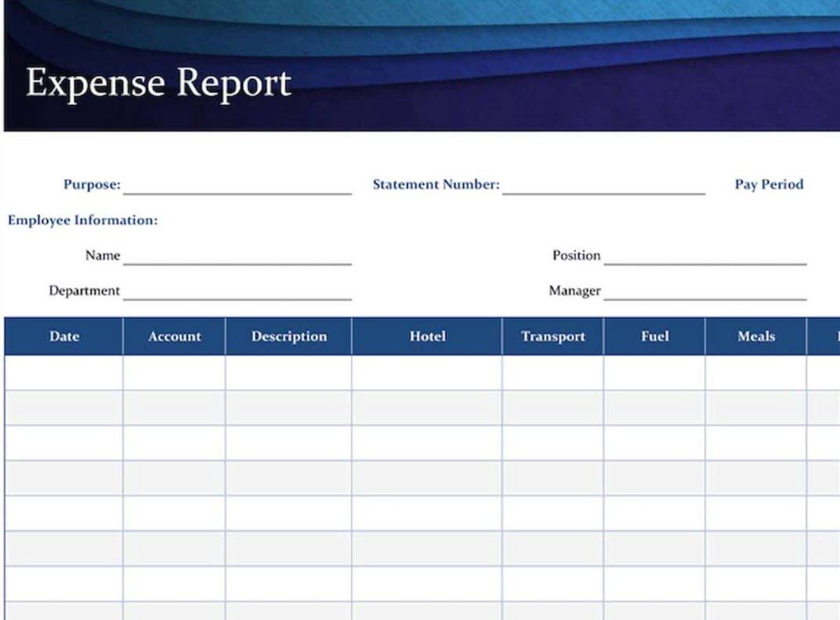
Task: Select the Fuel column header
Action: 654,336
